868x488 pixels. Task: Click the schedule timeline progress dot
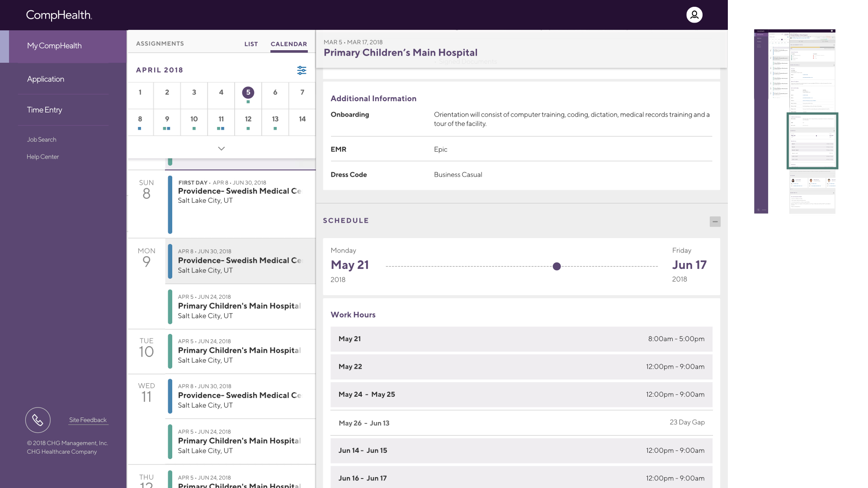pos(557,267)
